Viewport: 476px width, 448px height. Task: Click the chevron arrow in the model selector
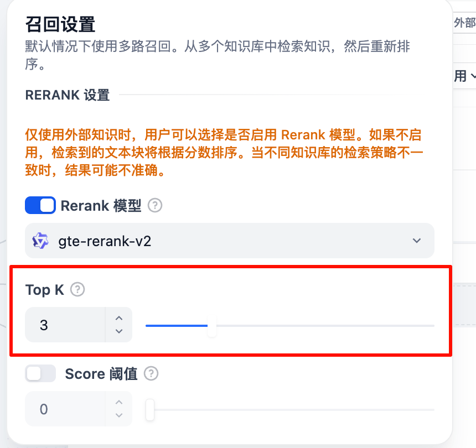pos(417,241)
